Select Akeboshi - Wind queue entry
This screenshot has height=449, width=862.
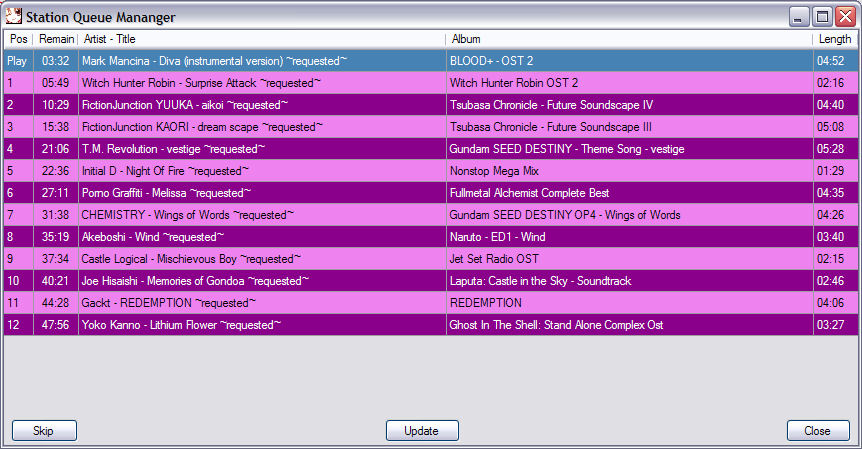pyautogui.click(x=152, y=237)
